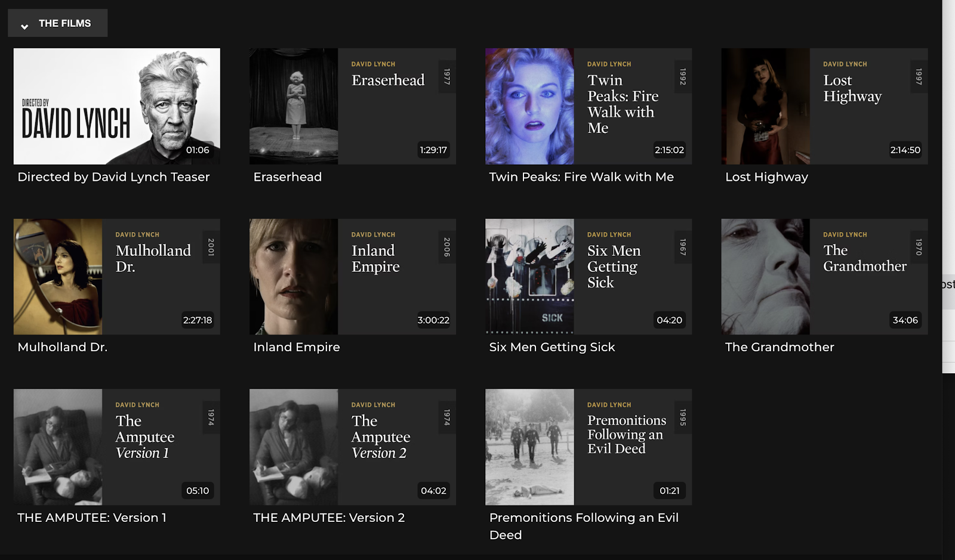Click the Eraserhead caption link
The image size is (955, 560).
(287, 177)
